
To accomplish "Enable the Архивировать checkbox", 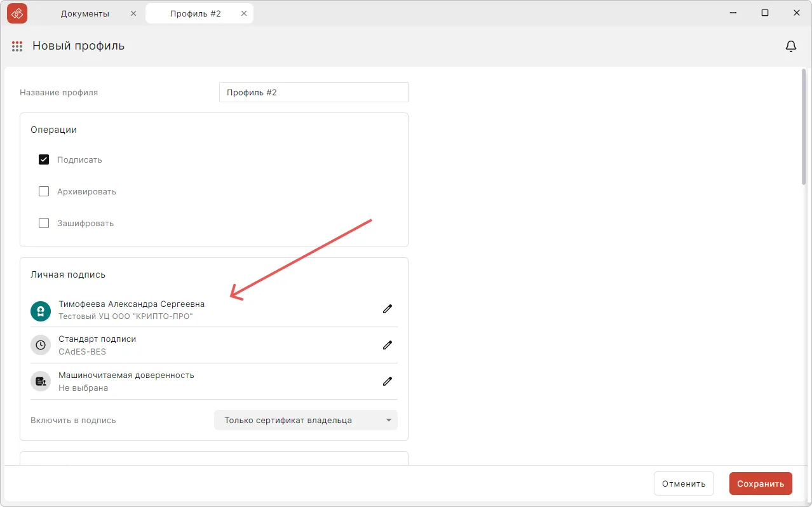I will [x=44, y=191].
